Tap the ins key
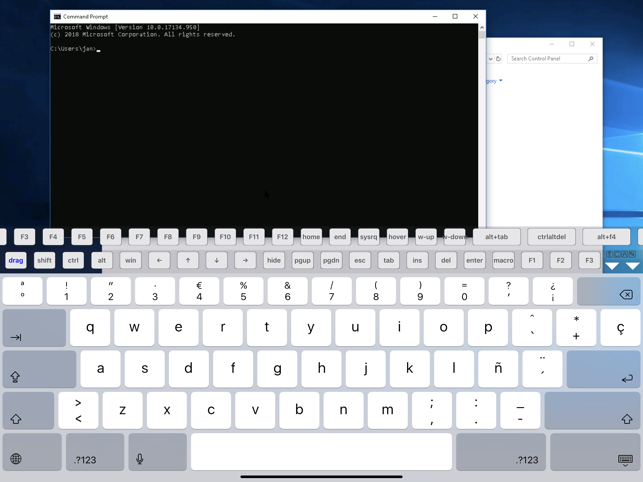This screenshot has width=643, height=482. 417,260
